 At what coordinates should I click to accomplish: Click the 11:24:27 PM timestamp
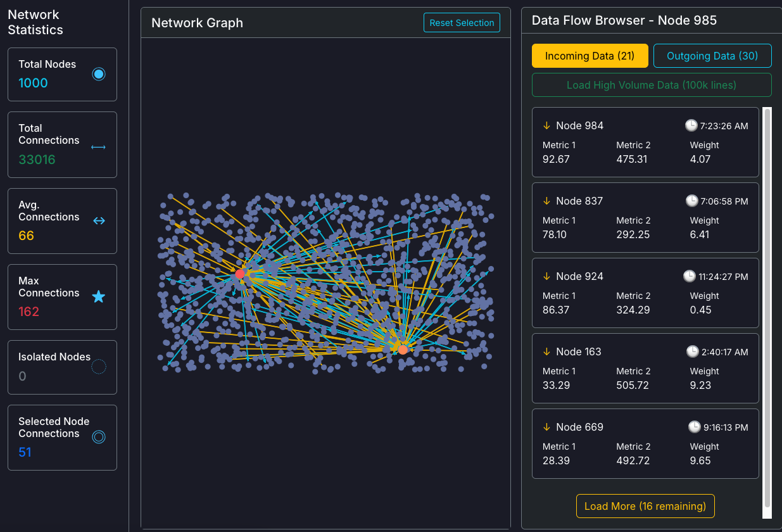pyautogui.click(x=723, y=277)
